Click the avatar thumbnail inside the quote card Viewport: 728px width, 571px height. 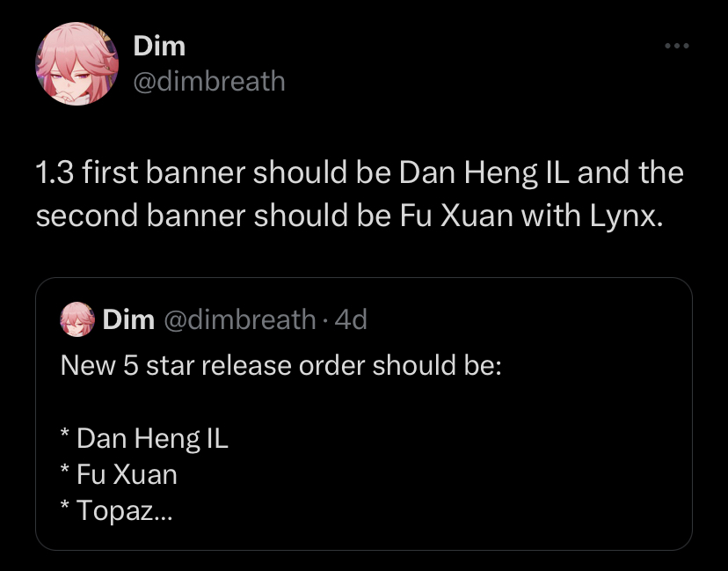pyautogui.click(x=77, y=319)
